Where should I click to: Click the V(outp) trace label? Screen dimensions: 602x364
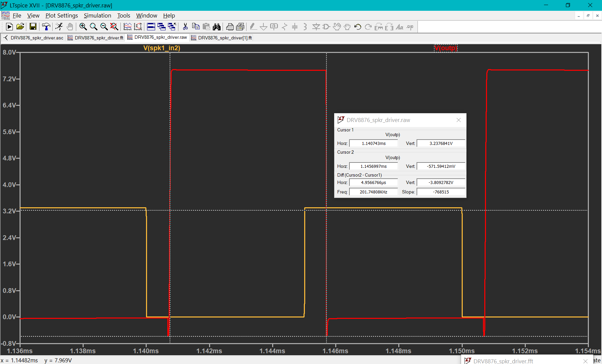pos(446,48)
